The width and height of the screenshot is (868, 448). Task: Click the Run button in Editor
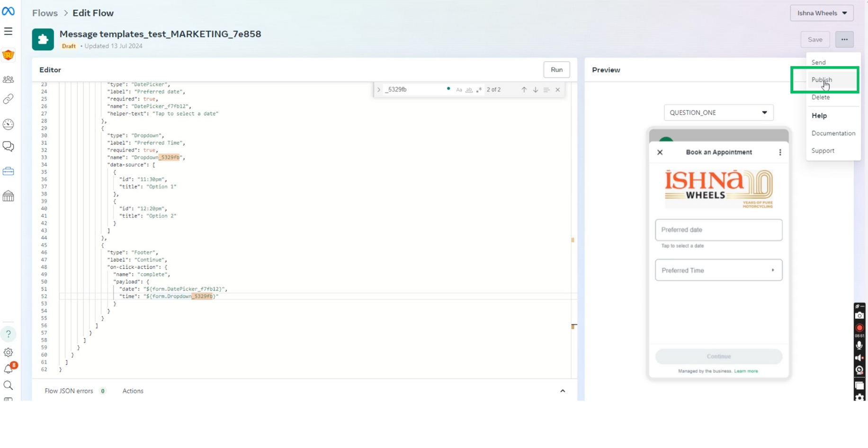[x=556, y=70]
